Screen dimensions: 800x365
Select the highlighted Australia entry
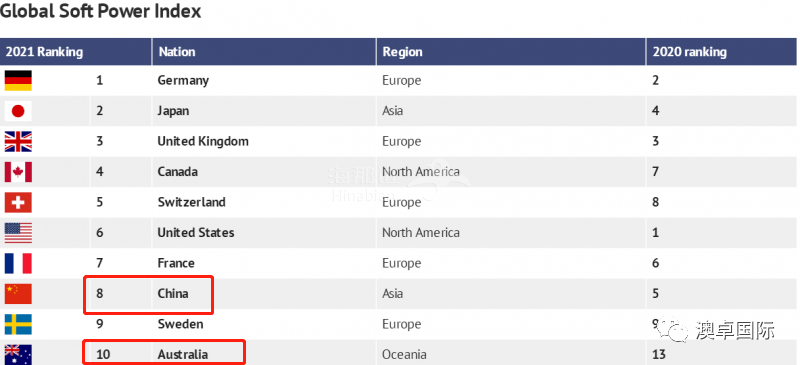164,353
